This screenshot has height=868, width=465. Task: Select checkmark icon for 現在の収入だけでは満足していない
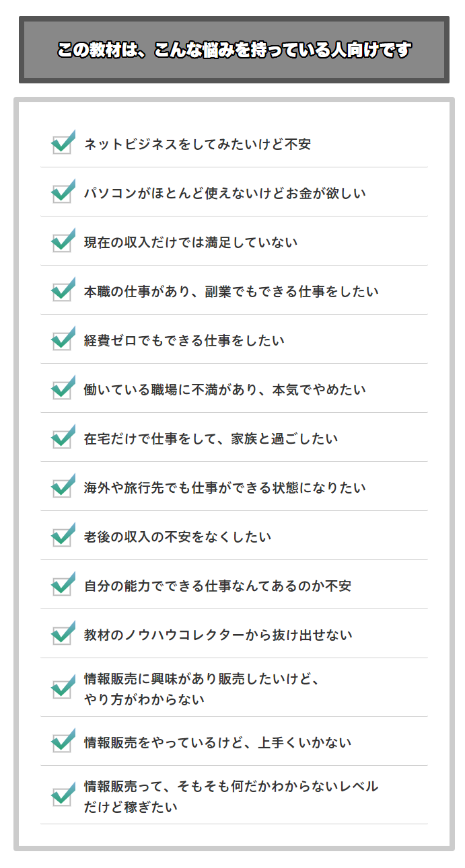pyautogui.click(x=63, y=240)
